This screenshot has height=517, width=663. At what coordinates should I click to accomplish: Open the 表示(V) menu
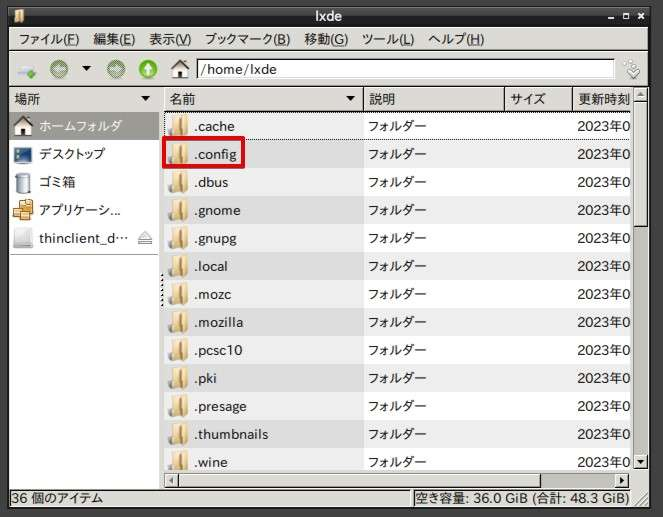(170, 40)
